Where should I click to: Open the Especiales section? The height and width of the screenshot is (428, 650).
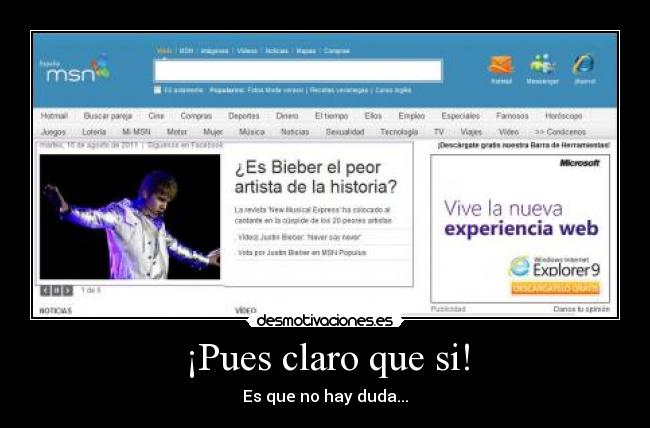pyautogui.click(x=461, y=116)
